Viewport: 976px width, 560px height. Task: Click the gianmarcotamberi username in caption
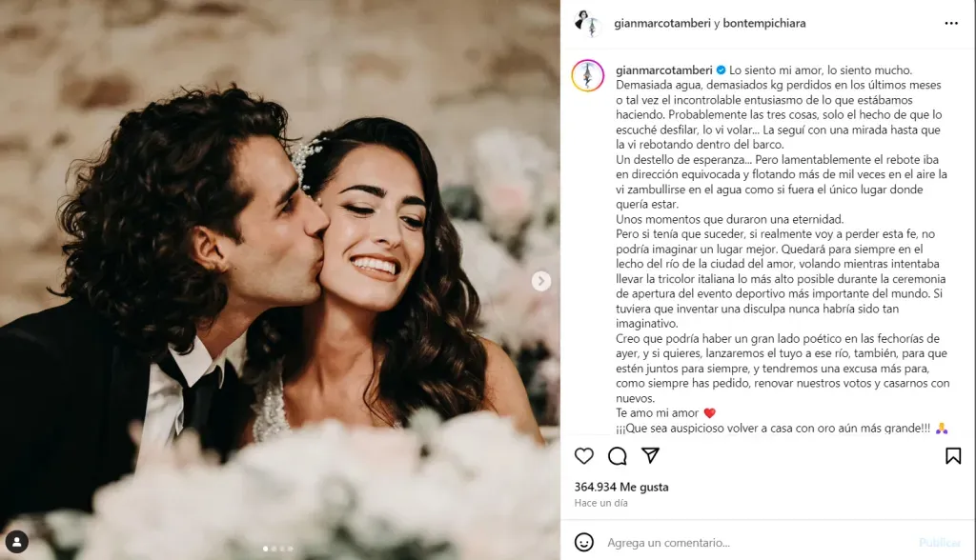[664, 70]
